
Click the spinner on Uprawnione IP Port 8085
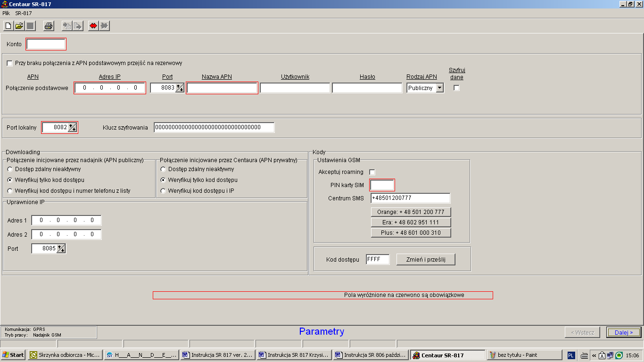click(61, 248)
